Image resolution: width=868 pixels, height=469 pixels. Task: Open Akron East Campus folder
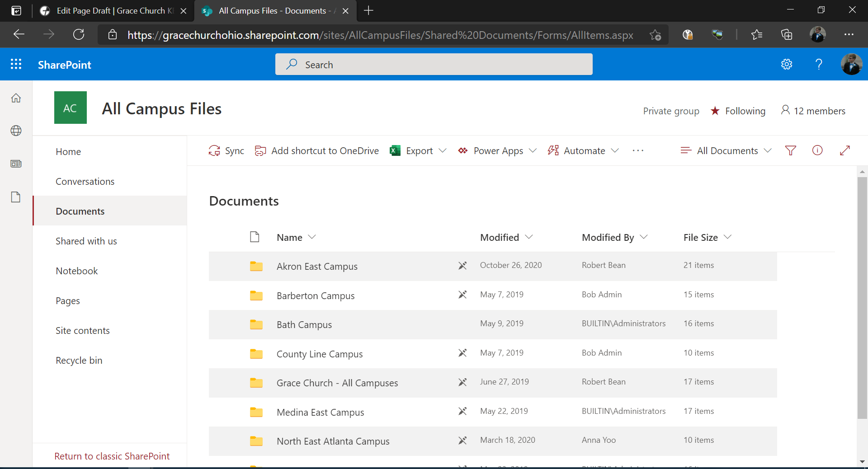(317, 266)
